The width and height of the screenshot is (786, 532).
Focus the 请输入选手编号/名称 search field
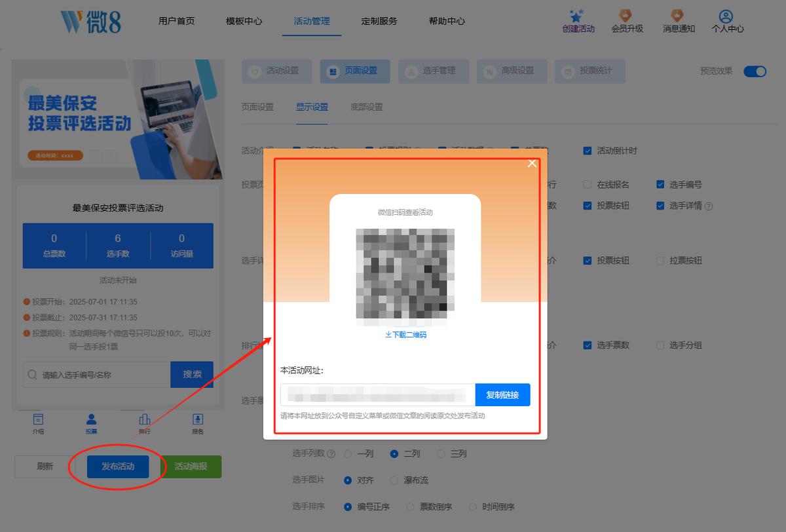click(96, 375)
